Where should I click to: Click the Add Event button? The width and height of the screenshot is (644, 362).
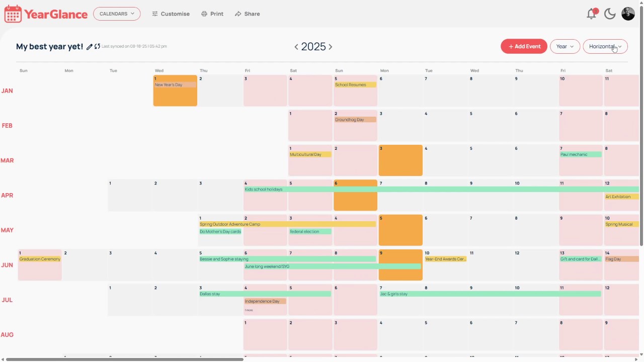click(524, 46)
